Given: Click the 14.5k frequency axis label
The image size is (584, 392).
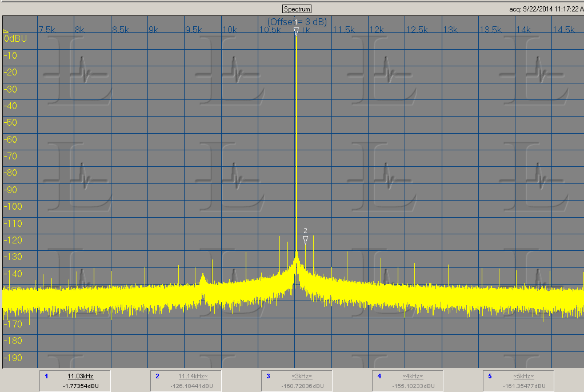Looking at the screenshot, I should tap(564, 30).
